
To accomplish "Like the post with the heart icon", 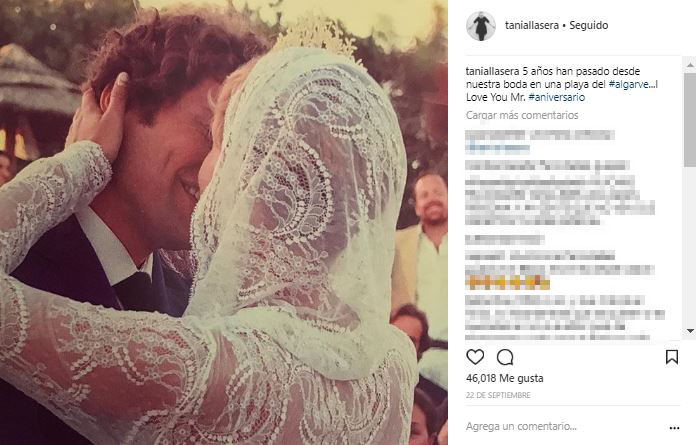I will click(475, 357).
